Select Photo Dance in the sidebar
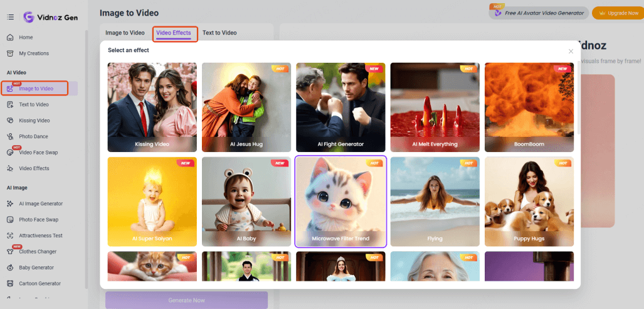Screen dimensions: 644x309 33,137
